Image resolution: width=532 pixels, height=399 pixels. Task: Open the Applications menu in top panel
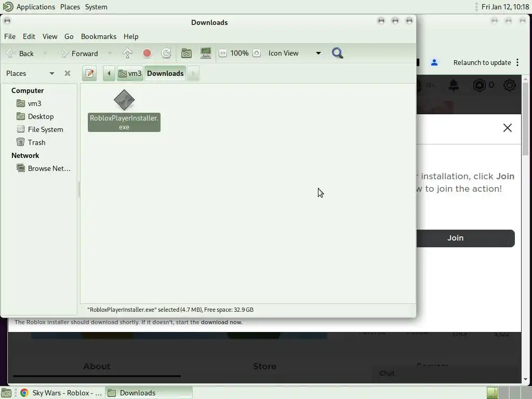pos(29,7)
